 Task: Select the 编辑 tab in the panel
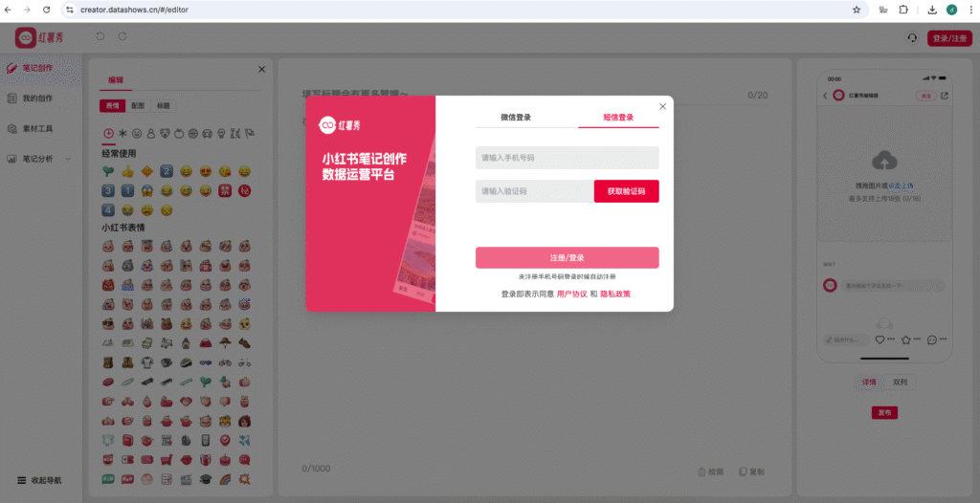pyautogui.click(x=116, y=80)
